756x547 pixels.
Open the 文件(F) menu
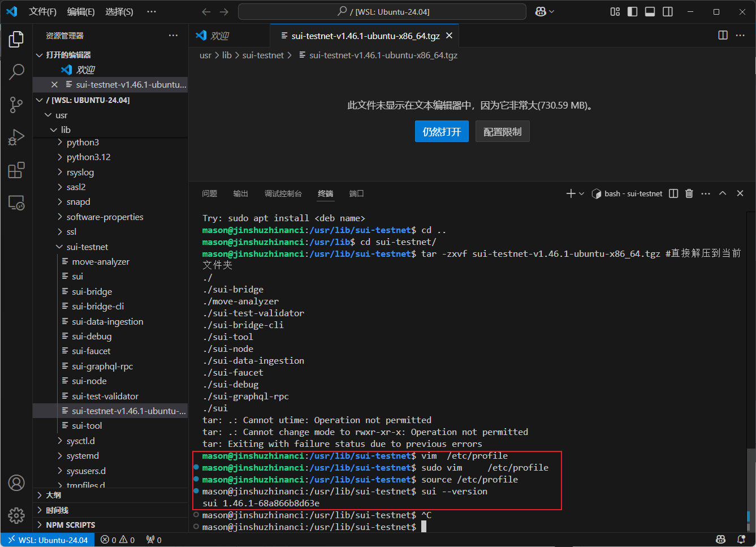pyautogui.click(x=43, y=12)
